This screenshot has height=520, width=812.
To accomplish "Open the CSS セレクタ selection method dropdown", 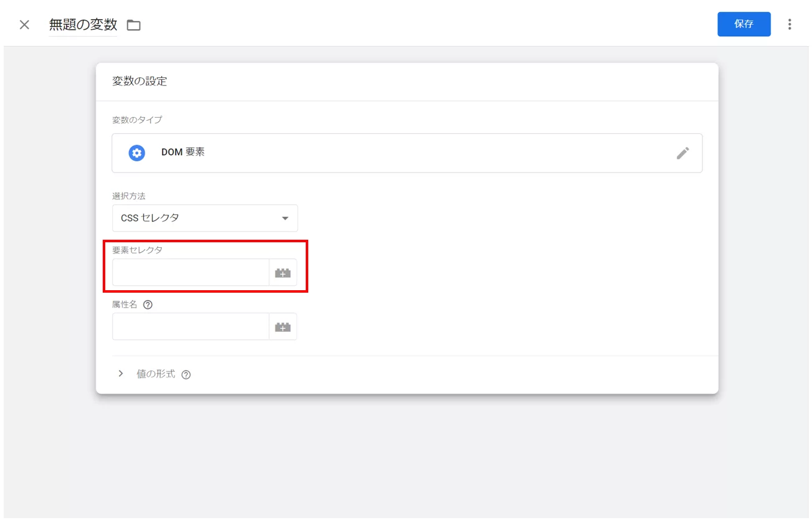I will 205,218.
